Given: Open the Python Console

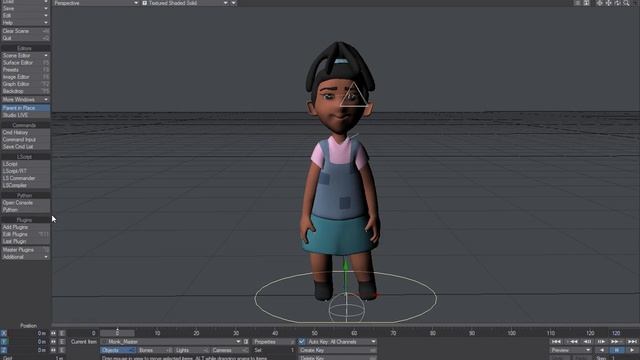Looking at the screenshot, I should 25,203.
